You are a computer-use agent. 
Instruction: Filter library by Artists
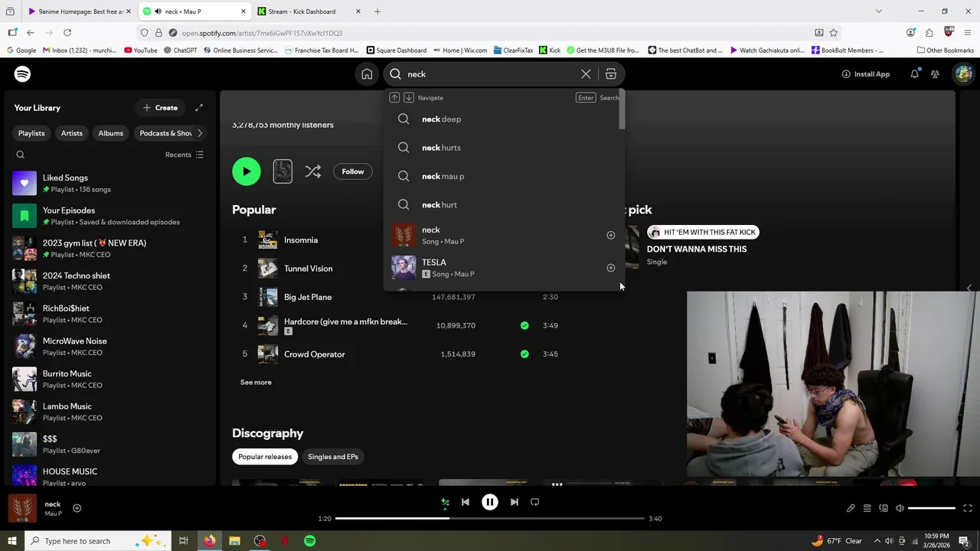tap(72, 133)
